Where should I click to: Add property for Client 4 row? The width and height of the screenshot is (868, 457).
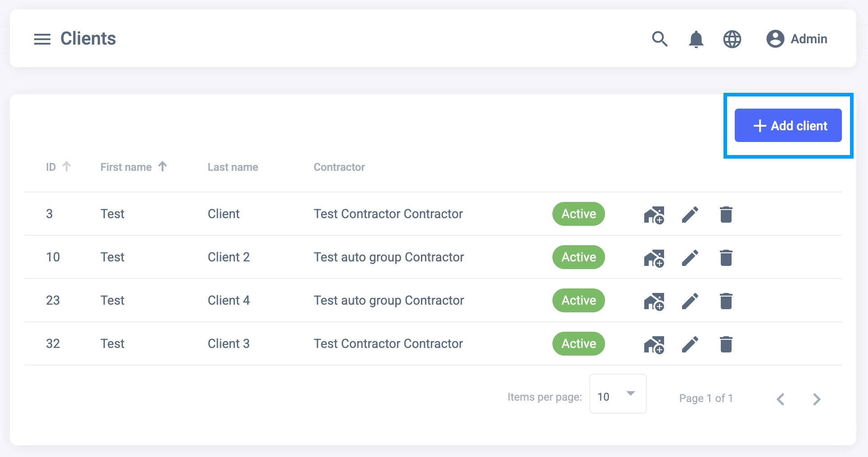[x=654, y=301]
